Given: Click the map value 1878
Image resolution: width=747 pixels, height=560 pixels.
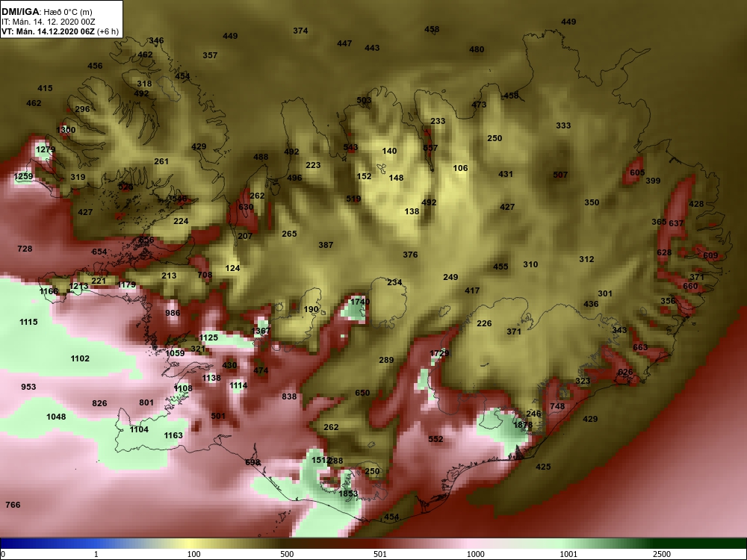Looking at the screenshot, I should coord(523,425).
